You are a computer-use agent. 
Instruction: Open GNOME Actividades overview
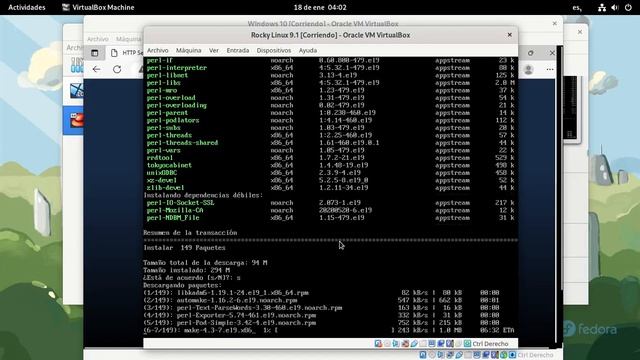[x=27, y=7]
